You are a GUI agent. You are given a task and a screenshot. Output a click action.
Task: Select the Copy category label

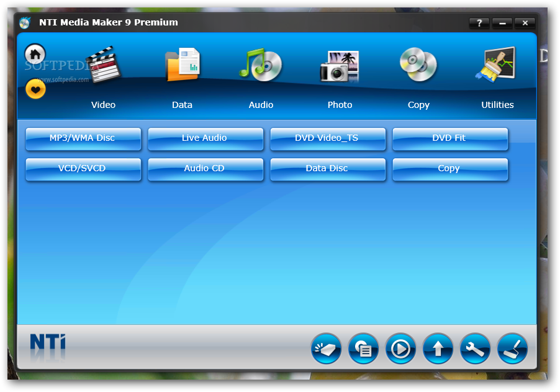[418, 105]
